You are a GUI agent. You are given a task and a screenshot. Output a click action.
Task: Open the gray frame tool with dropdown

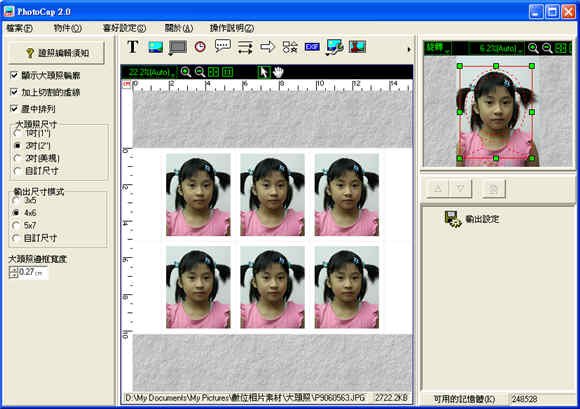178,48
